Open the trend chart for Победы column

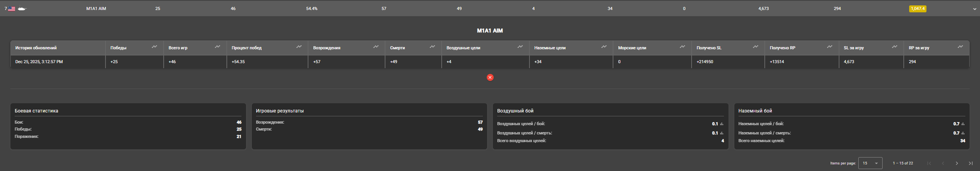click(x=154, y=47)
